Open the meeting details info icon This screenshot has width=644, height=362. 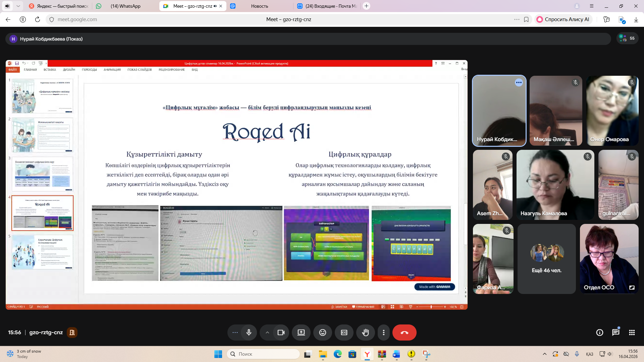click(599, 333)
